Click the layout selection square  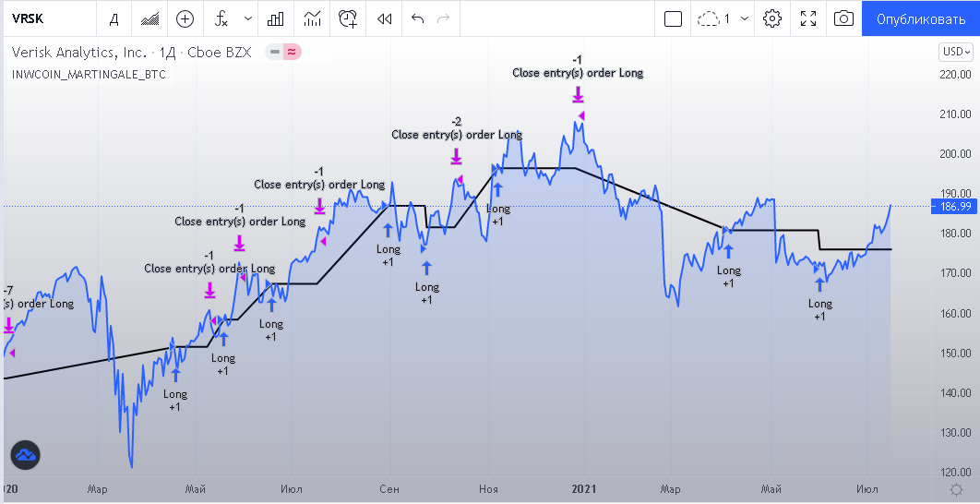[x=673, y=18]
